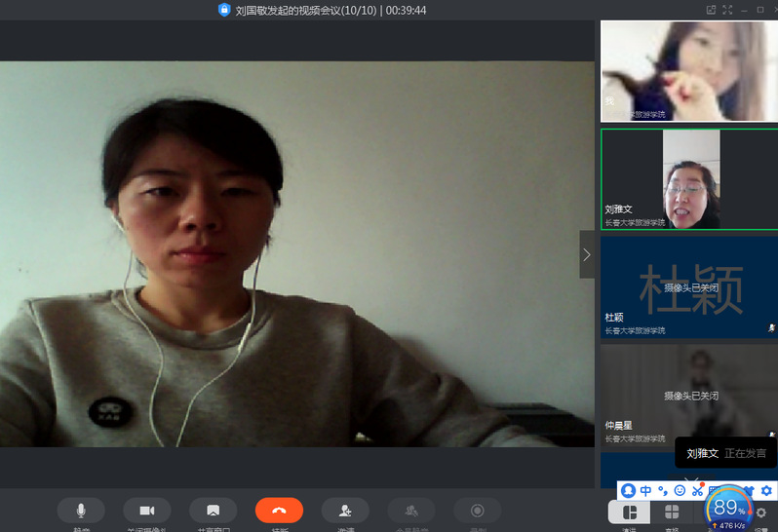Click the 长春大学旅游学院 label under 杜颖

coord(635,330)
